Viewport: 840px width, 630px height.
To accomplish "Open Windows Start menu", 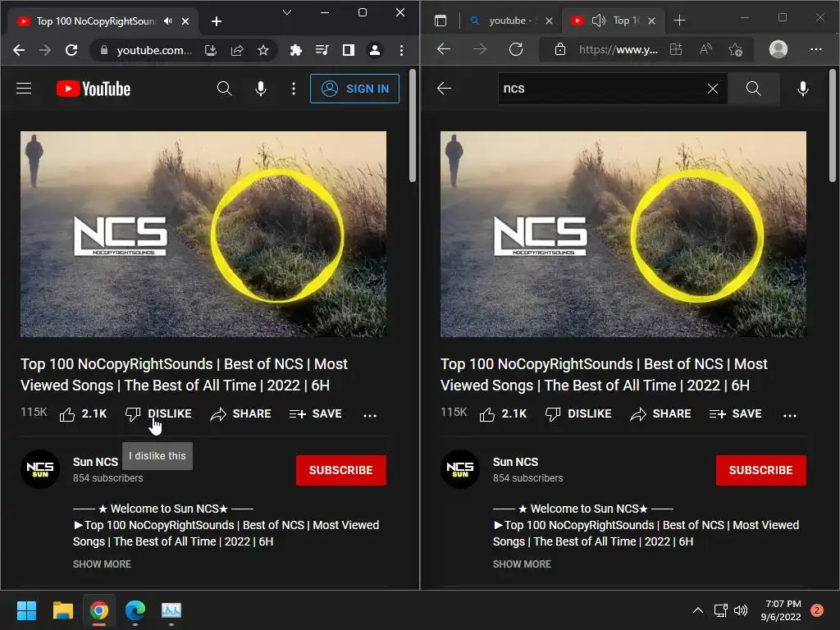I will (26, 610).
